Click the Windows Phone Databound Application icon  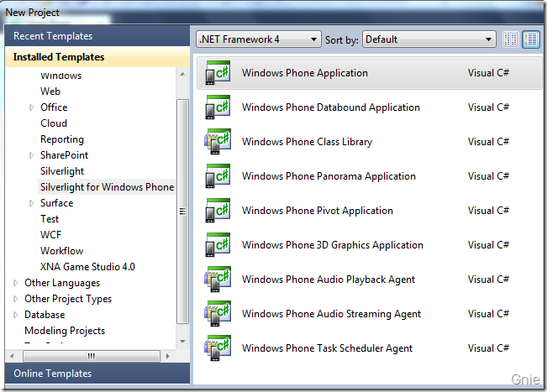point(218,107)
